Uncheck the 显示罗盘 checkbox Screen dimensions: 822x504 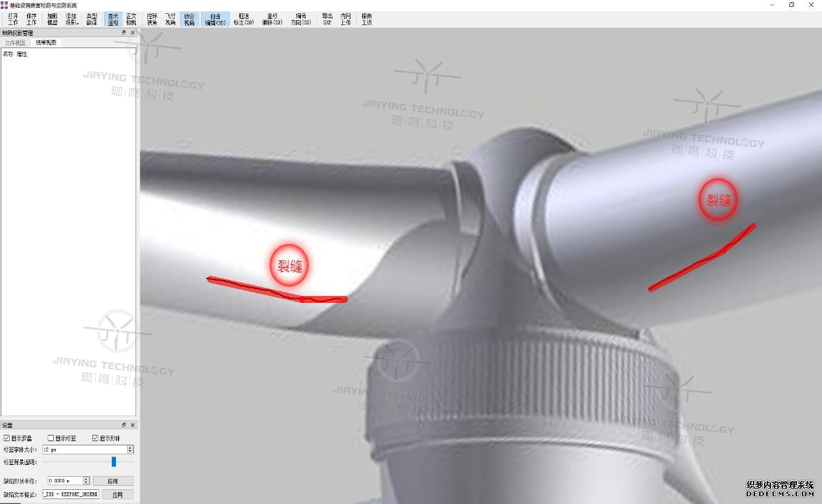click(x=7, y=438)
